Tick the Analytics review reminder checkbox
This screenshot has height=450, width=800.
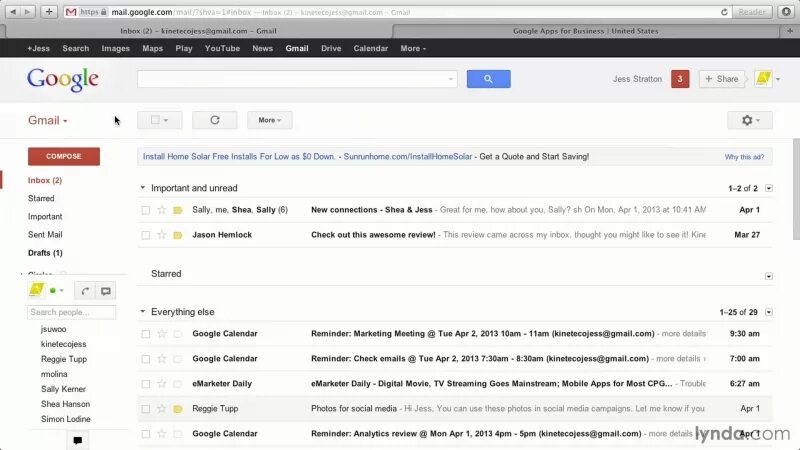point(146,434)
